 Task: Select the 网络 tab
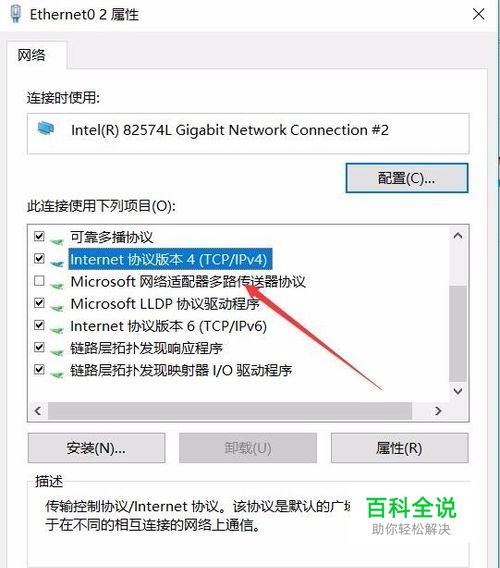pos(32,55)
